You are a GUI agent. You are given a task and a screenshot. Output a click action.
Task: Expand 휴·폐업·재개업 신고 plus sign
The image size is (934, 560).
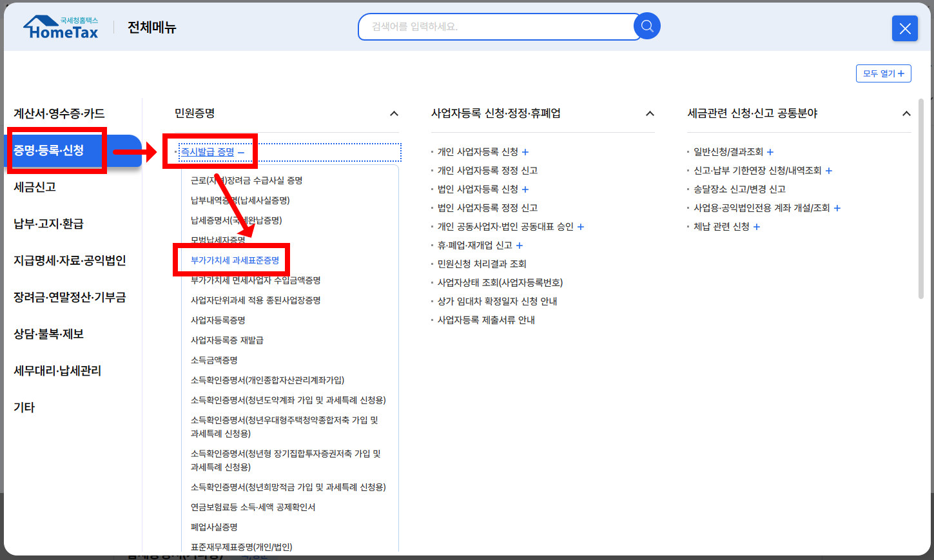click(x=519, y=245)
